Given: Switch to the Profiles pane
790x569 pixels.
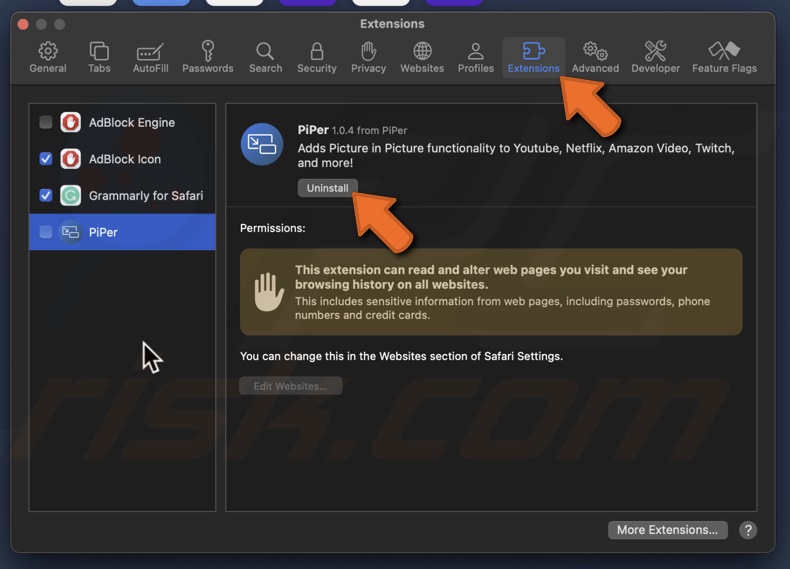Looking at the screenshot, I should (476, 57).
